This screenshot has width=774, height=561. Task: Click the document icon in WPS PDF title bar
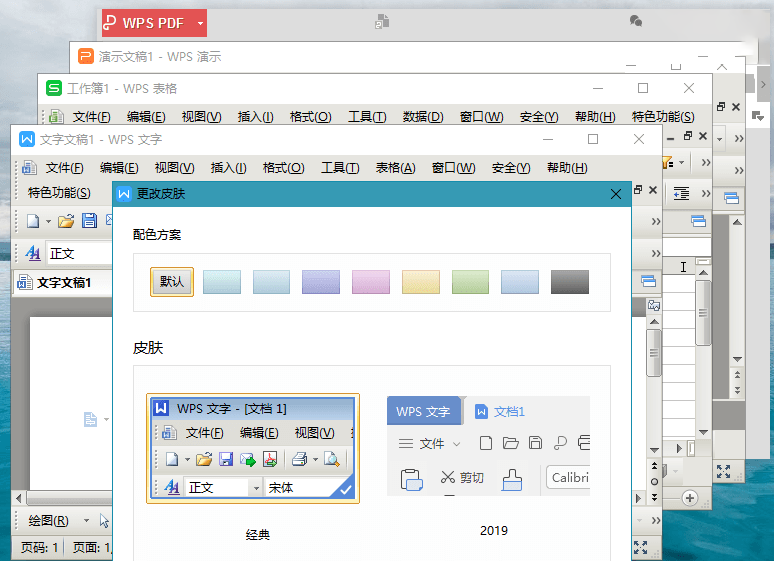coord(382,22)
